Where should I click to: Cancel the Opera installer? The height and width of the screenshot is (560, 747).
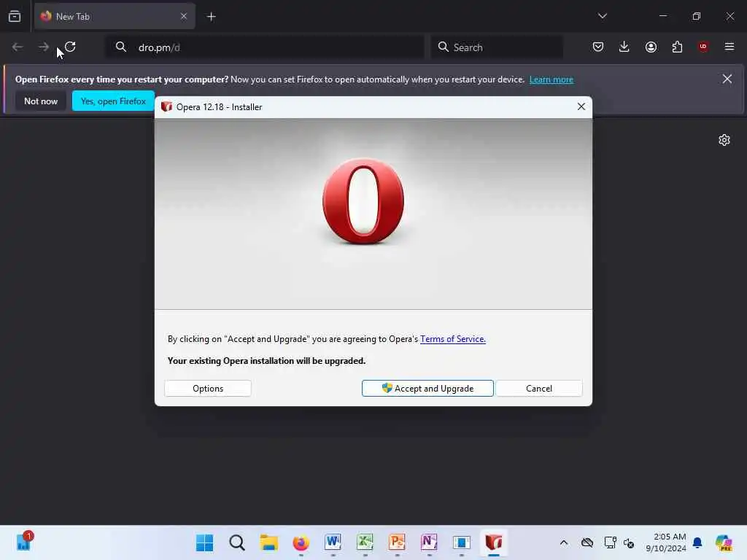tap(539, 388)
